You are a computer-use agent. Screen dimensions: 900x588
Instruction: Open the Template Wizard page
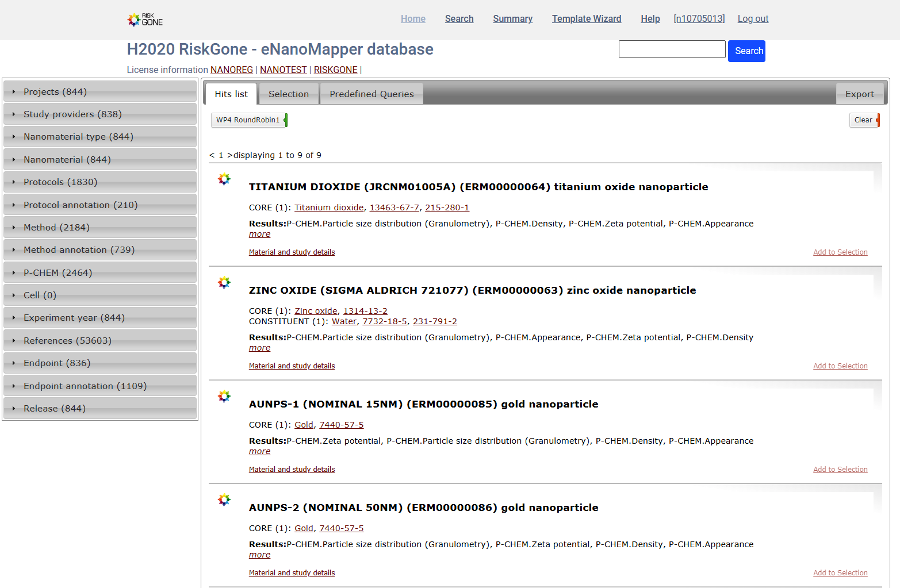pyautogui.click(x=586, y=18)
